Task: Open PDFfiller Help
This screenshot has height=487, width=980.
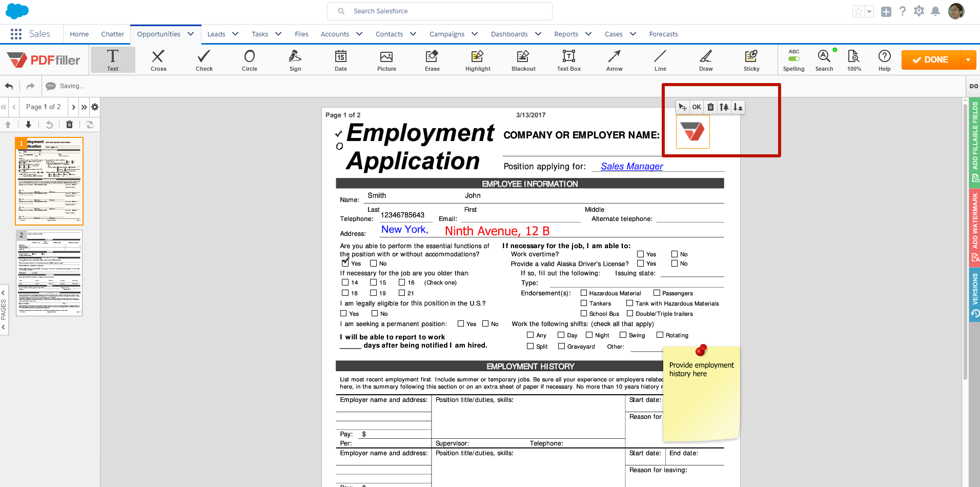Action: [884, 59]
